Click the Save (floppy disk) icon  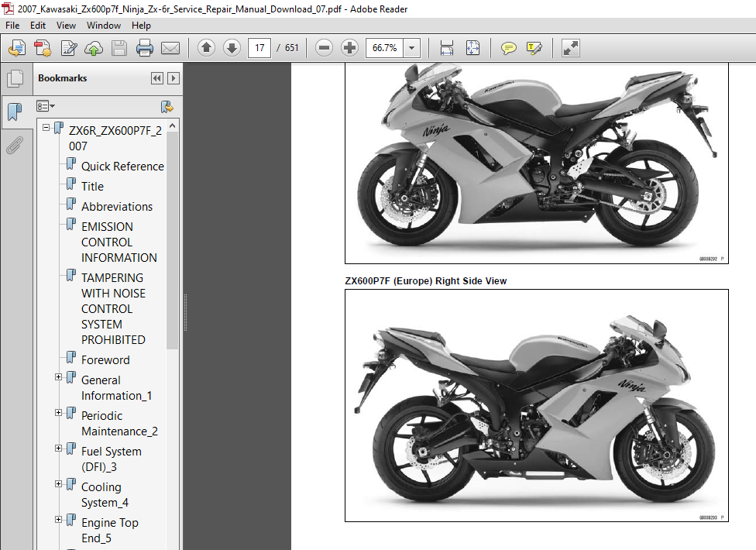tap(119, 48)
